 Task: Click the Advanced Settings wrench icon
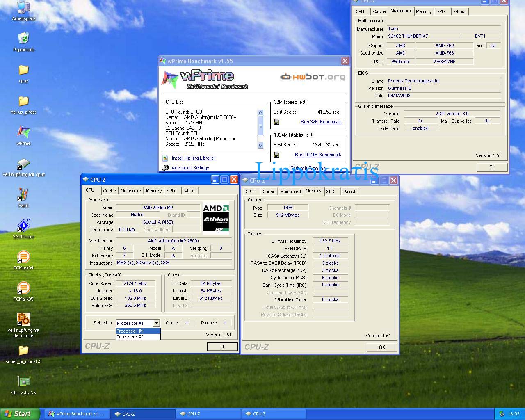[x=165, y=168]
